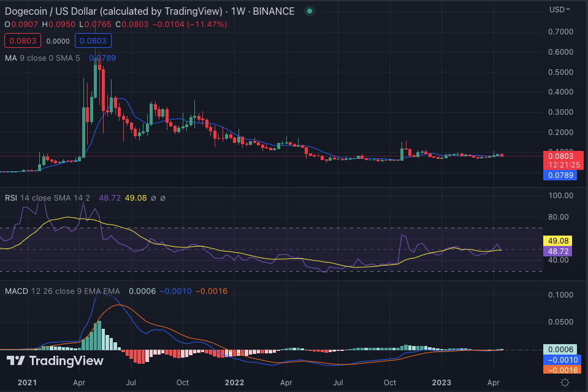This screenshot has width=588, height=392.
Task: Click the 0.0000 spread value
Action: coord(58,41)
